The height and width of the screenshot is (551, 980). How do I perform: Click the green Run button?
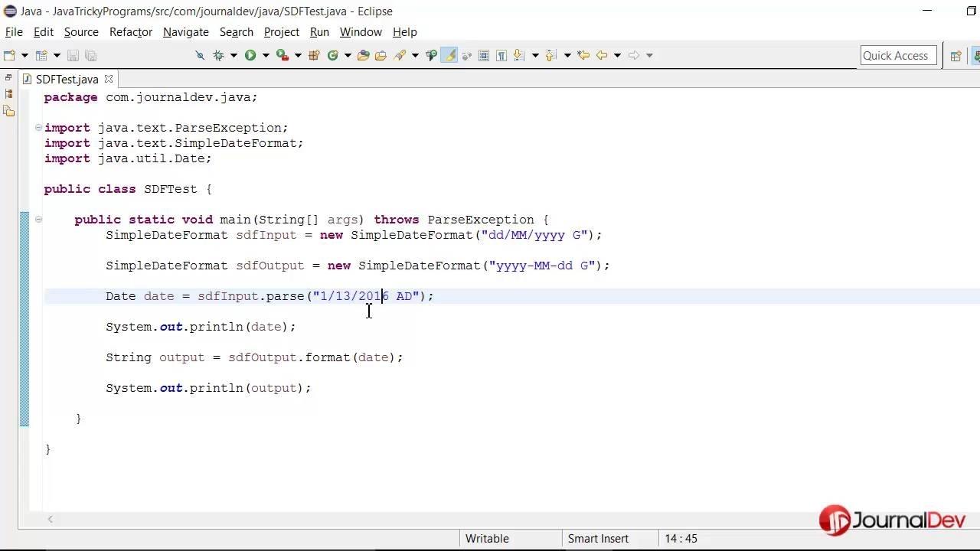pos(250,55)
